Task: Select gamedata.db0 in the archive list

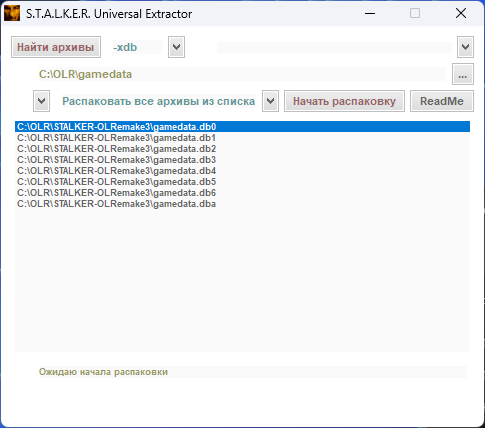Action: click(242, 127)
